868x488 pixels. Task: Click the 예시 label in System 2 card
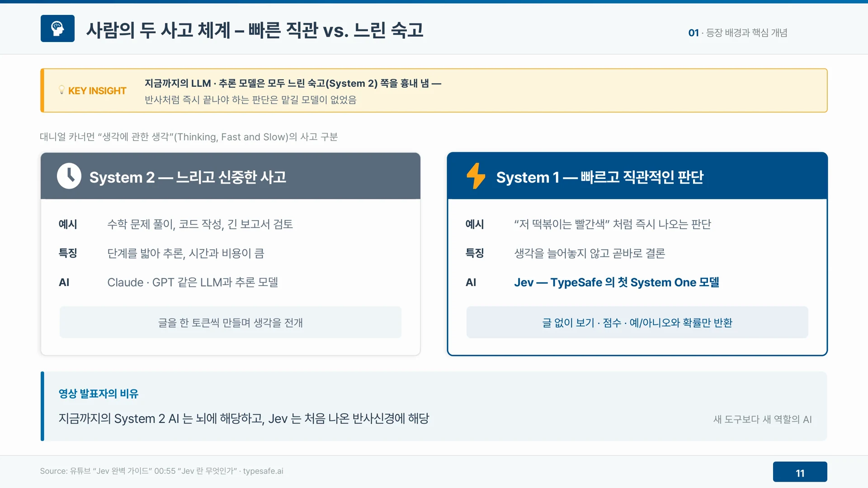[68, 224]
